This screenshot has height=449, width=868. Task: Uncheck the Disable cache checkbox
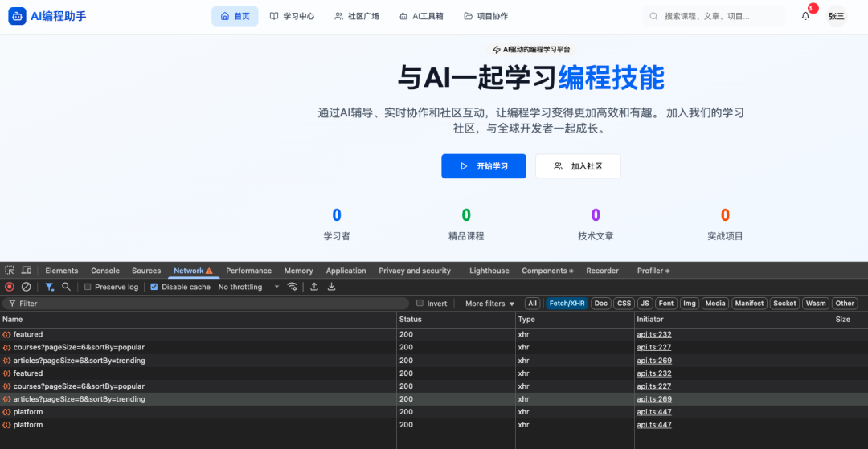tap(154, 287)
